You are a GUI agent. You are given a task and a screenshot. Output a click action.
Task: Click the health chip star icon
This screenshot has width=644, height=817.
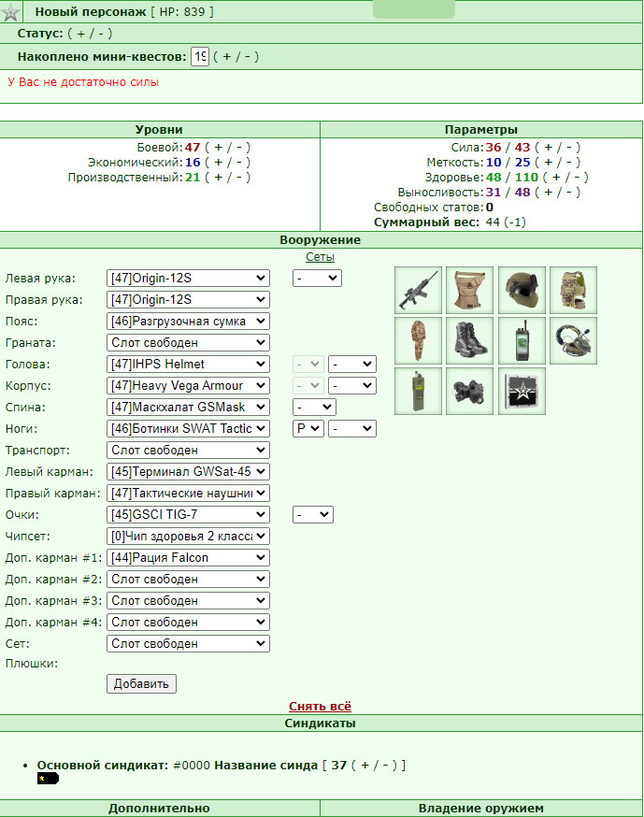click(x=522, y=392)
